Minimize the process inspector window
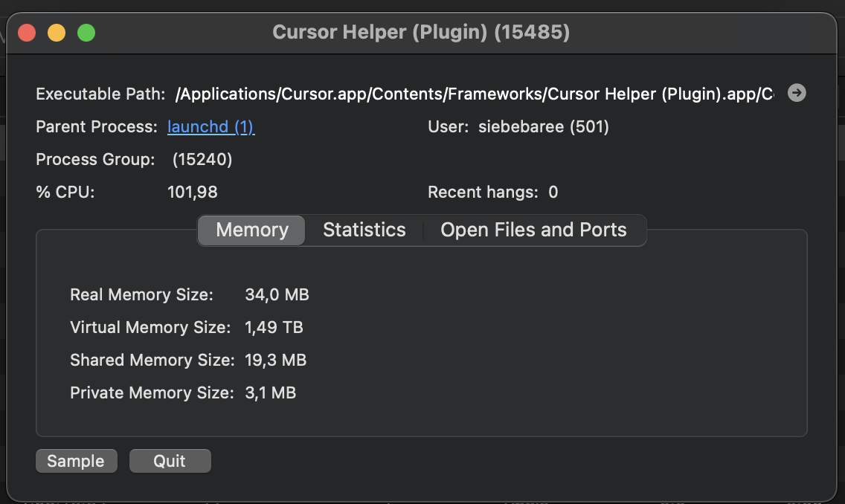The height and width of the screenshot is (504, 845). pyautogui.click(x=57, y=32)
